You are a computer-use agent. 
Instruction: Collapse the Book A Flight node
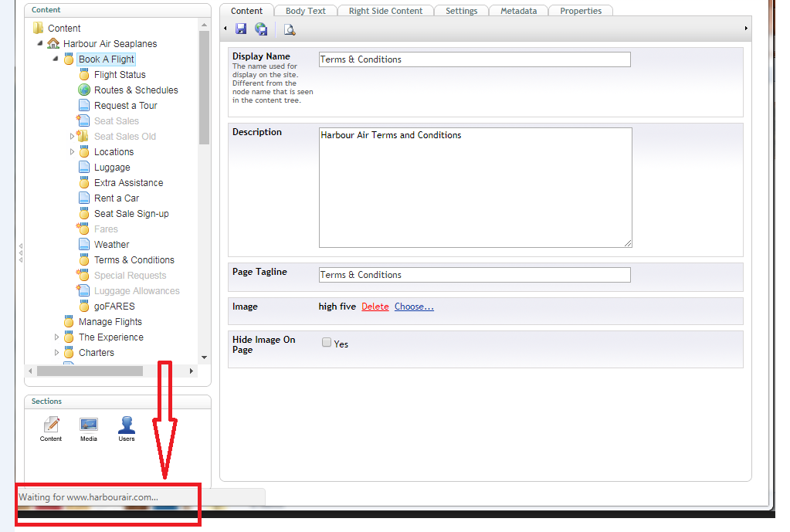56,59
